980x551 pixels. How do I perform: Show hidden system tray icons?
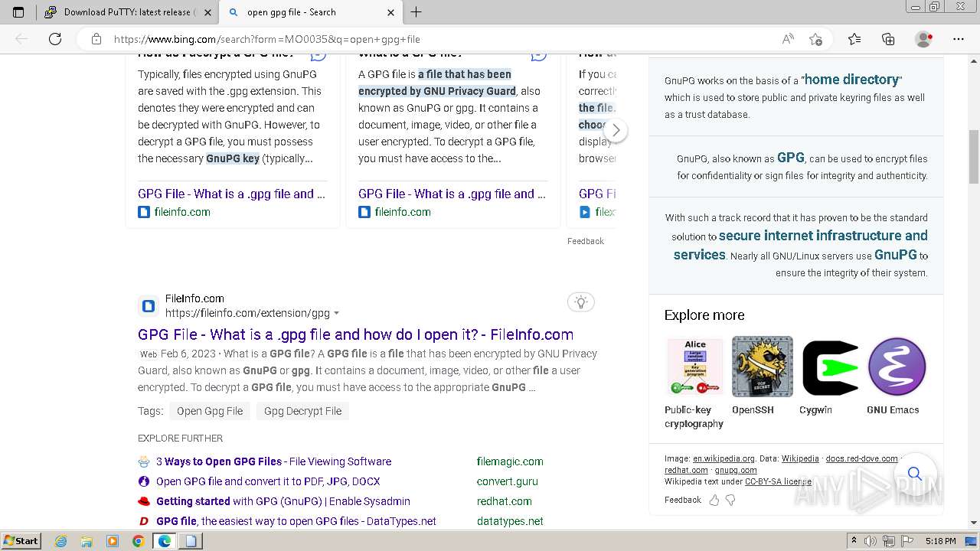click(854, 541)
